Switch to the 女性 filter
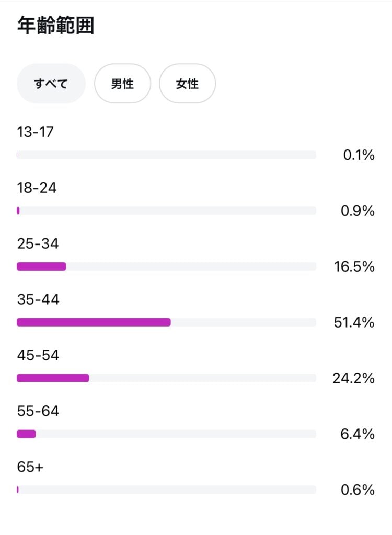Image resolution: width=392 pixels, height=535 pixels. point(187,84)
